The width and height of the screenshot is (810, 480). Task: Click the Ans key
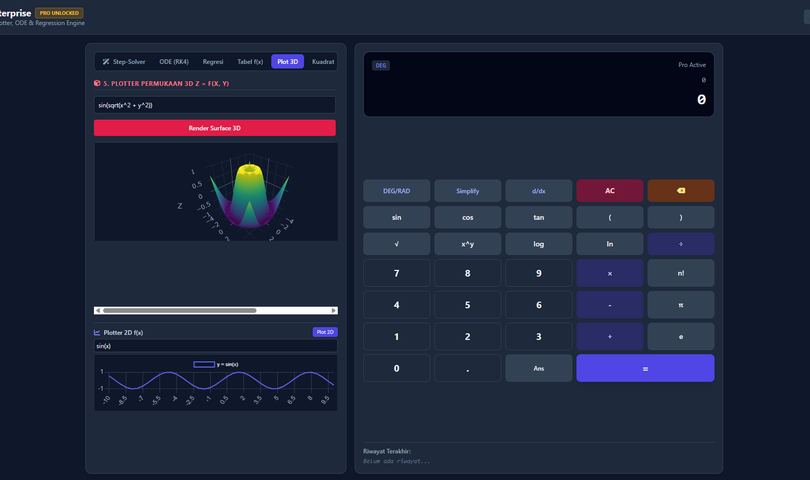tap(538, 368)
